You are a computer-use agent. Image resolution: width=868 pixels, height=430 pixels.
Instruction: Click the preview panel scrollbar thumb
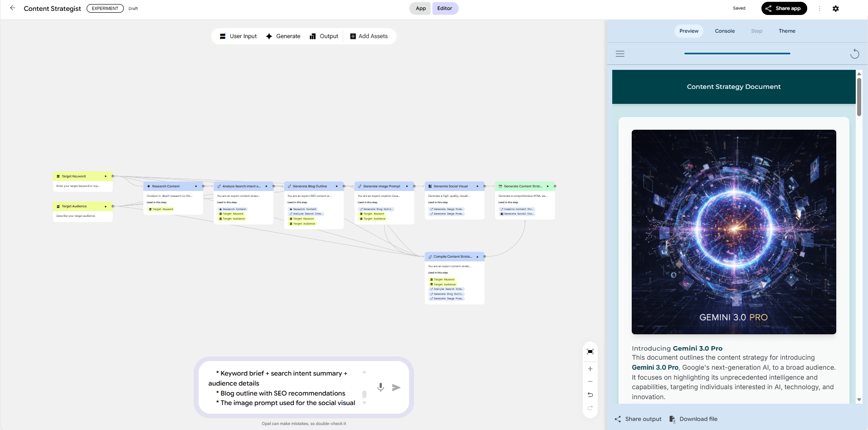coord(859,97)
